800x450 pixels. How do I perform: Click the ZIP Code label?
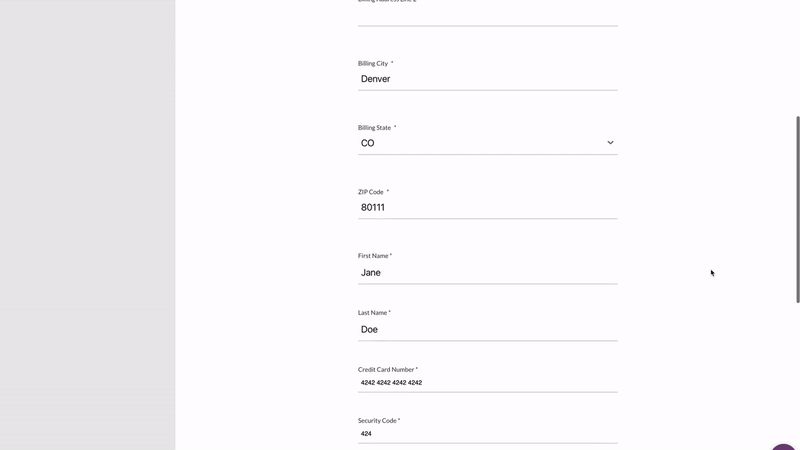click(371, 192)
